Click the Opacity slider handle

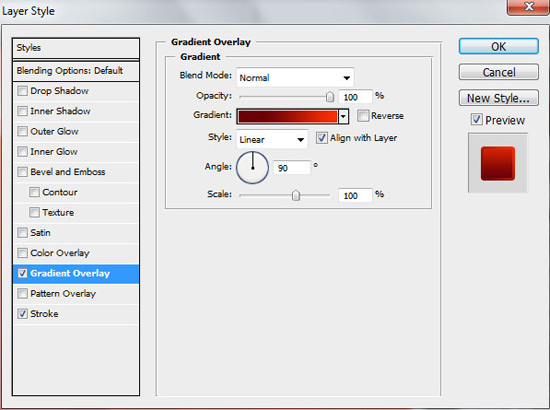[x=330, y=96]
